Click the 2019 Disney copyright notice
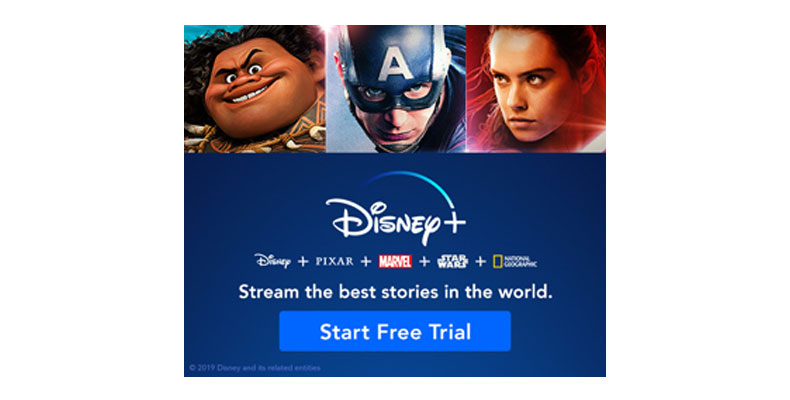This screenshot has height=400, width=790. tap(255, 368)
